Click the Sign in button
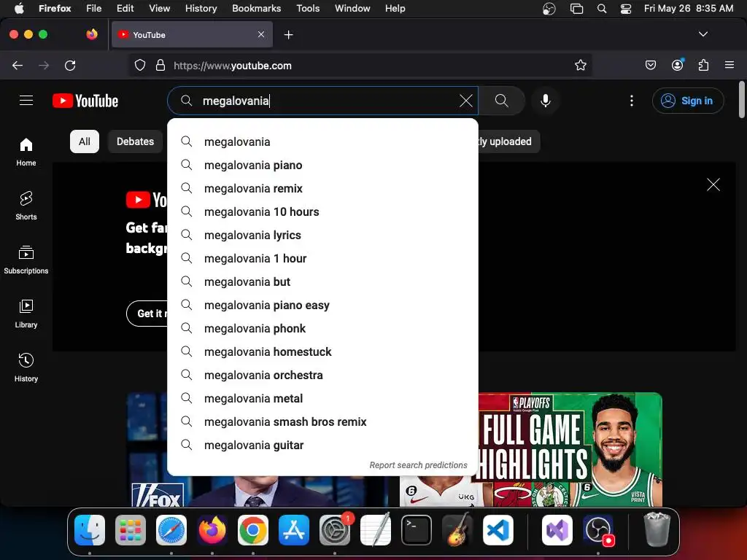Image resolution: width=747 pixels, height=560 pixels. point(688,101)
